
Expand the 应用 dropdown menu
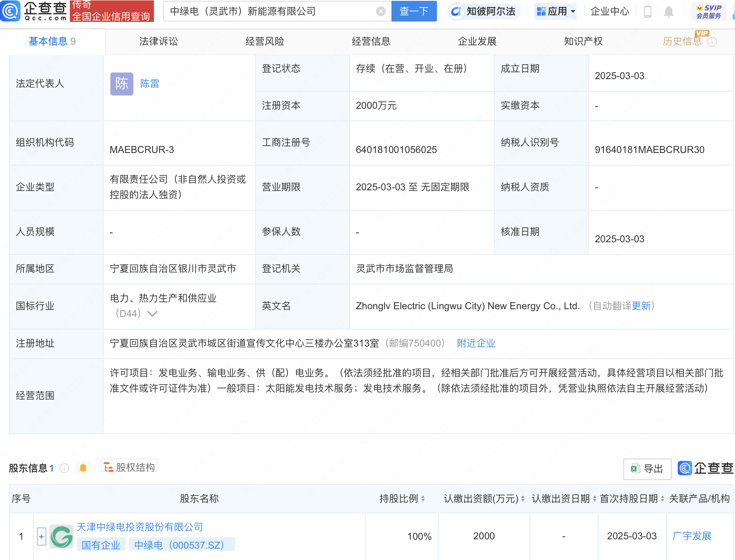click(556, 11)
